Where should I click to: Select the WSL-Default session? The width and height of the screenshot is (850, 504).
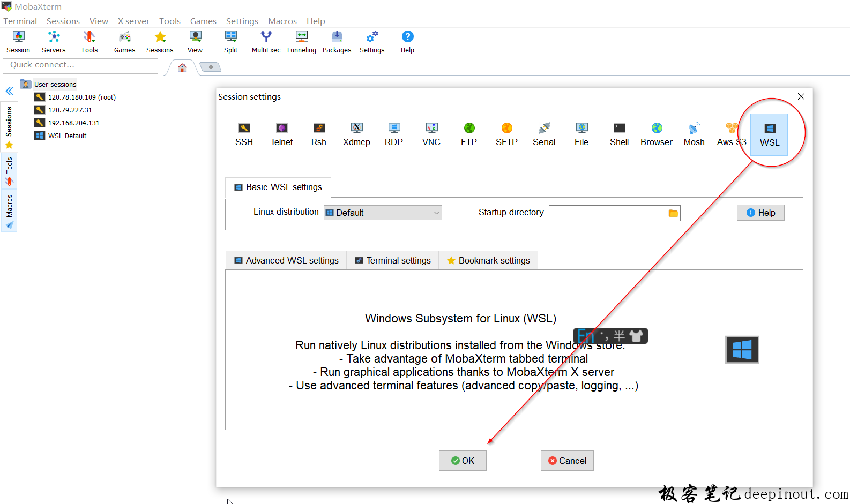[61, 136]
